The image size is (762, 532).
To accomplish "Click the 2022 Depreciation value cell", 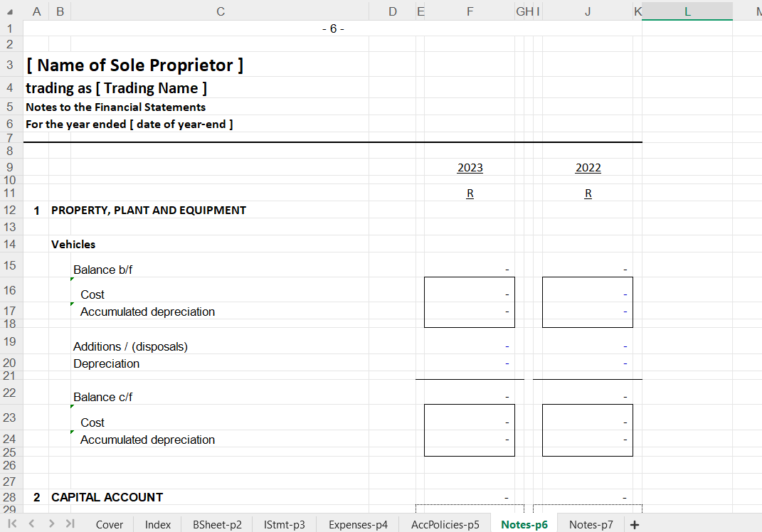I will 588,363.
